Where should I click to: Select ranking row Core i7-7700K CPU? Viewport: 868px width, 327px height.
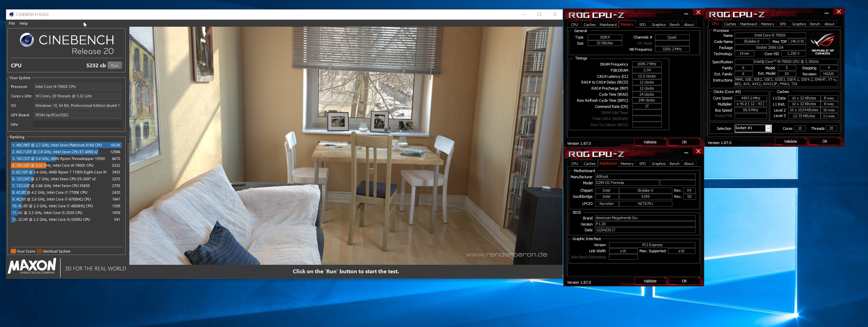pos(66,192)
